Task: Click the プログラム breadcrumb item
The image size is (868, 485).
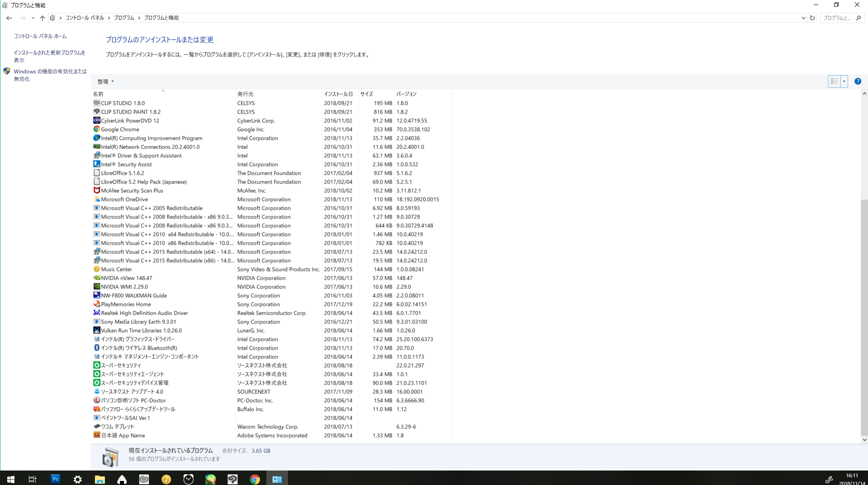Action: 124,18
